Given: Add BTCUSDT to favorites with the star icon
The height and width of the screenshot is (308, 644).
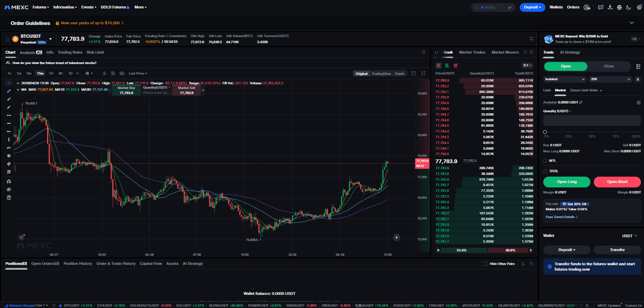Looking at the screenshot, I should pyautogui.click(x=8, y=39).
